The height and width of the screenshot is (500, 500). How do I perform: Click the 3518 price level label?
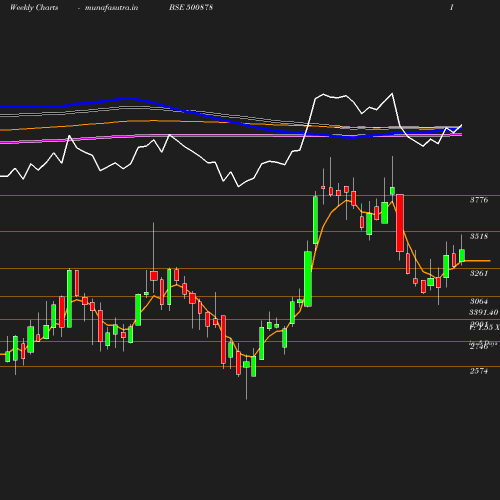point(479,236)
